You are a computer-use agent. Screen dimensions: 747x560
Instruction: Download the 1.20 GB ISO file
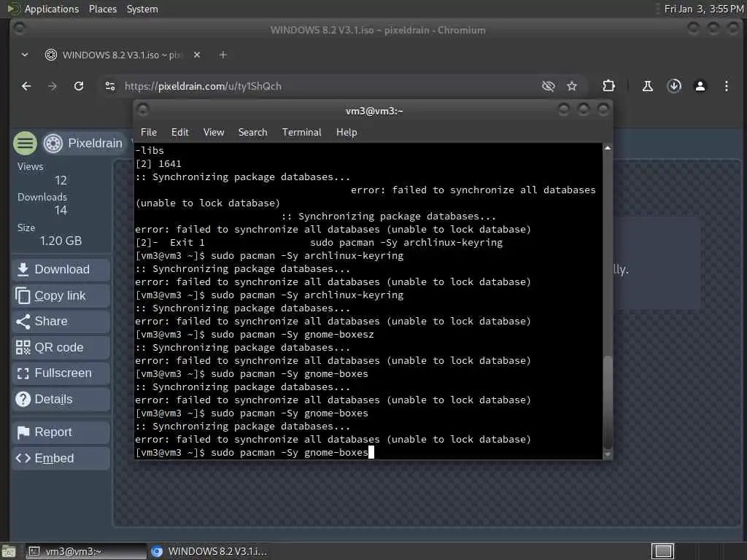(x=61, y=270)
